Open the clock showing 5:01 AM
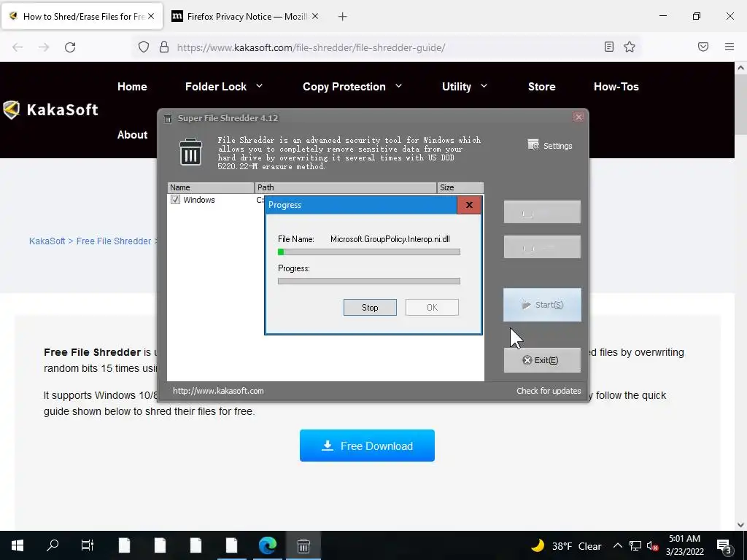This screenshot has width=747, height=560. pos(684,545)
